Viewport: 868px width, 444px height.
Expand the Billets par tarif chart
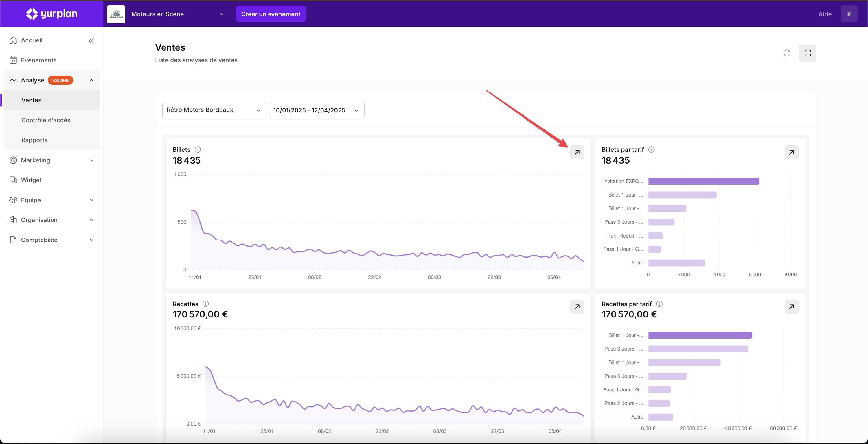(791, 152)
